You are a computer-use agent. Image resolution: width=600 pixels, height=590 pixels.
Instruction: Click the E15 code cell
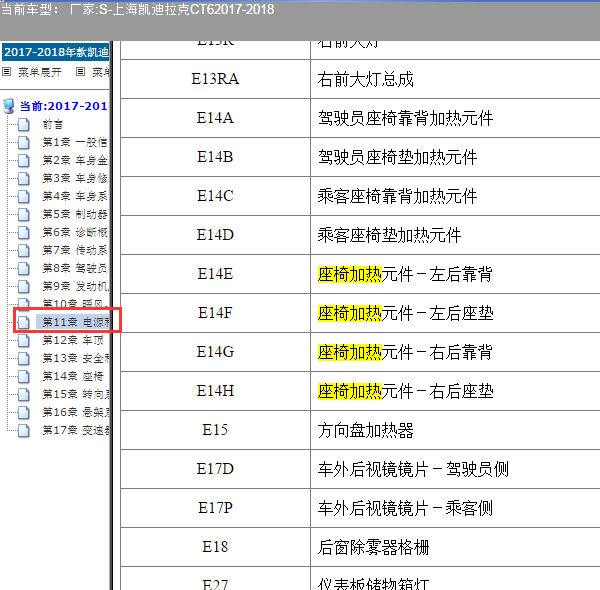[x=215, y=430]
